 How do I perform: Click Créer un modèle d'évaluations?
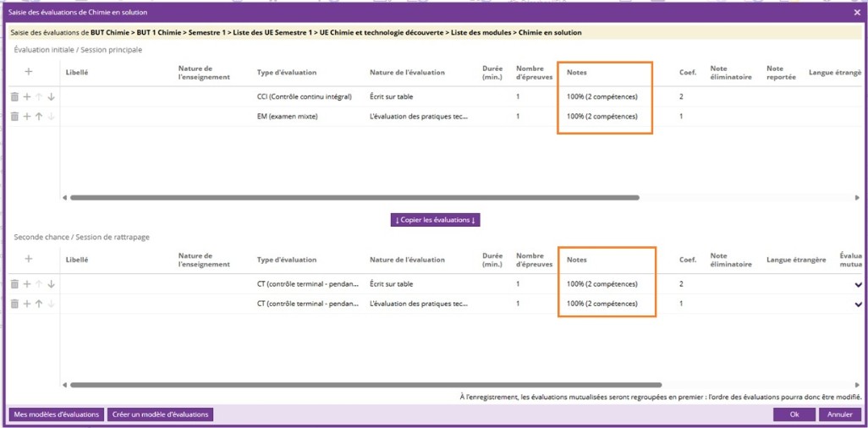pos(160,414)
